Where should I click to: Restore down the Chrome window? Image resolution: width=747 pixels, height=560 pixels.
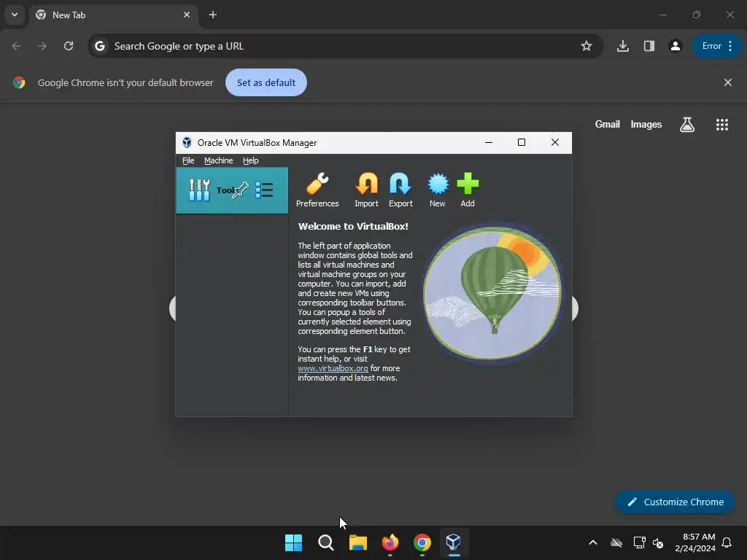point(697,15)
